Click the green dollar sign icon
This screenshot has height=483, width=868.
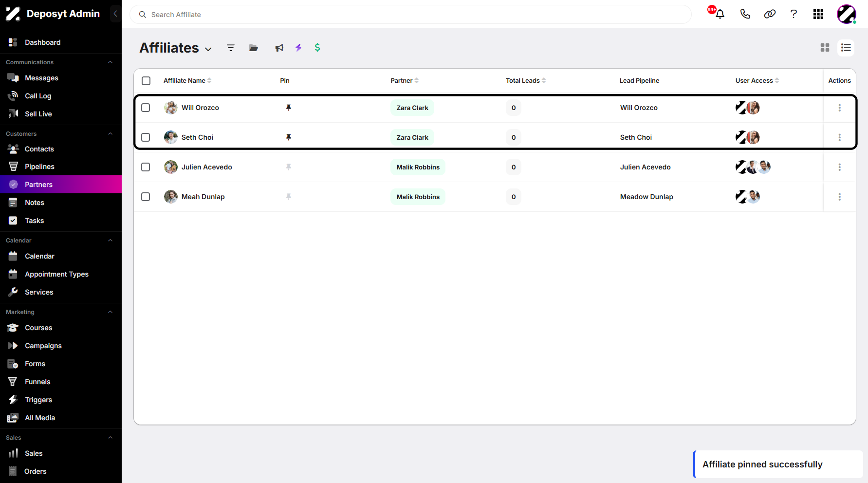317,47
